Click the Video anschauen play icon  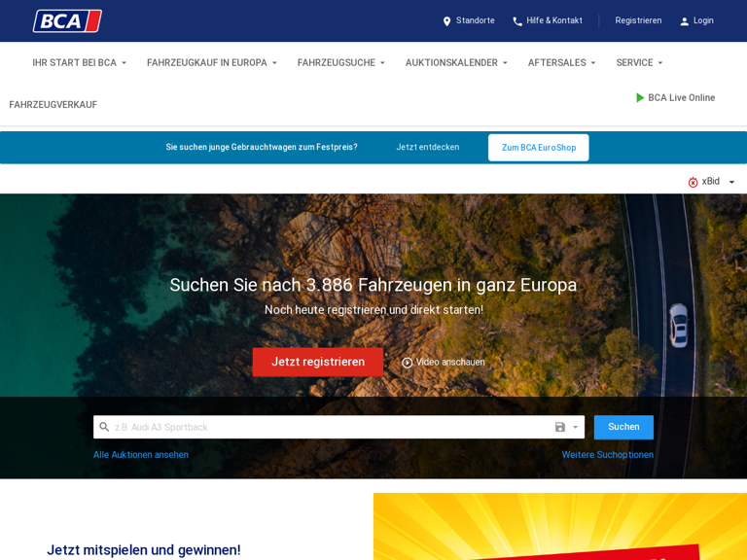pos(407,363)
